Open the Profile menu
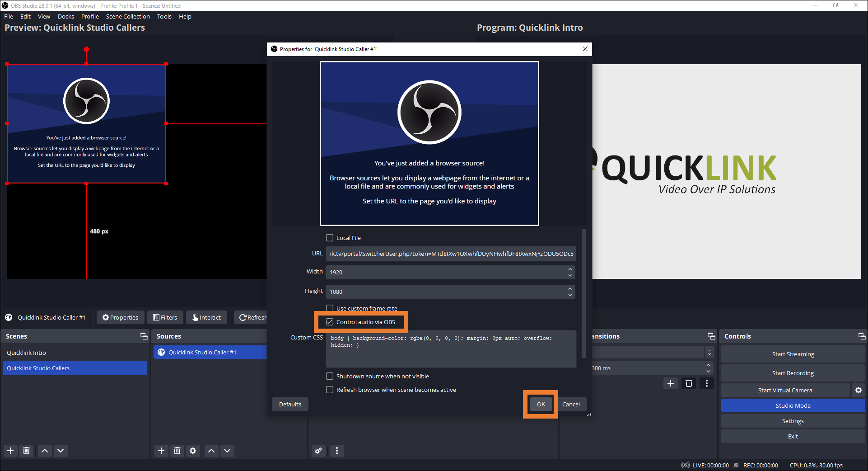Image resolution: width=868 pixels, height=471 pixels. [90, 16]
